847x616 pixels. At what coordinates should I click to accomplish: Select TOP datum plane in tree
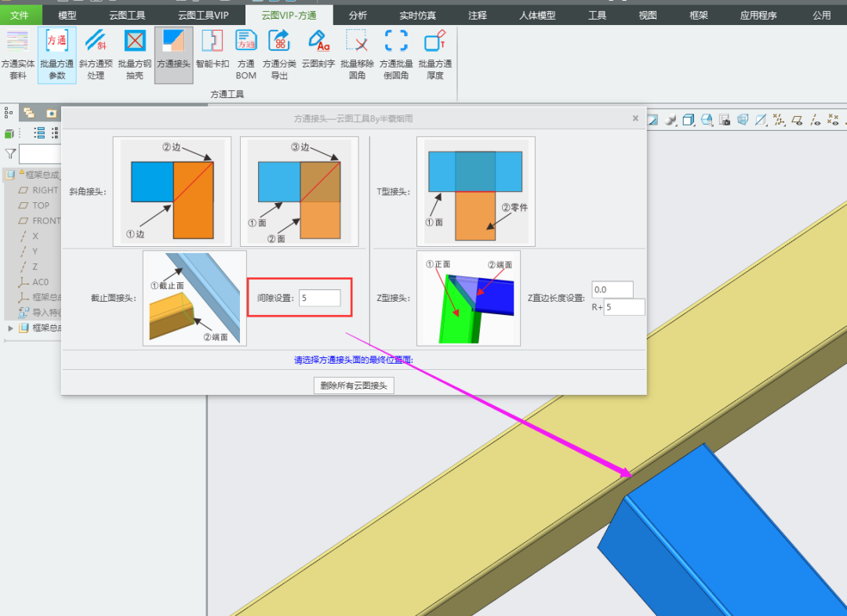pyautogui.click(x=34, y=205)
